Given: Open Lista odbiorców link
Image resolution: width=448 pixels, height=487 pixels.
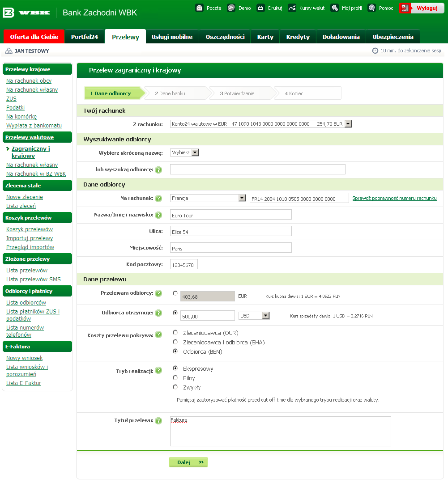Looking at the screenshot, I should point(26,302).
